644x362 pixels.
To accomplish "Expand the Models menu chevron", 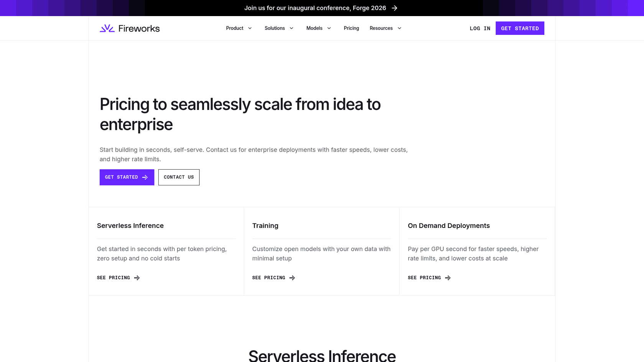I will coord(329,28).
